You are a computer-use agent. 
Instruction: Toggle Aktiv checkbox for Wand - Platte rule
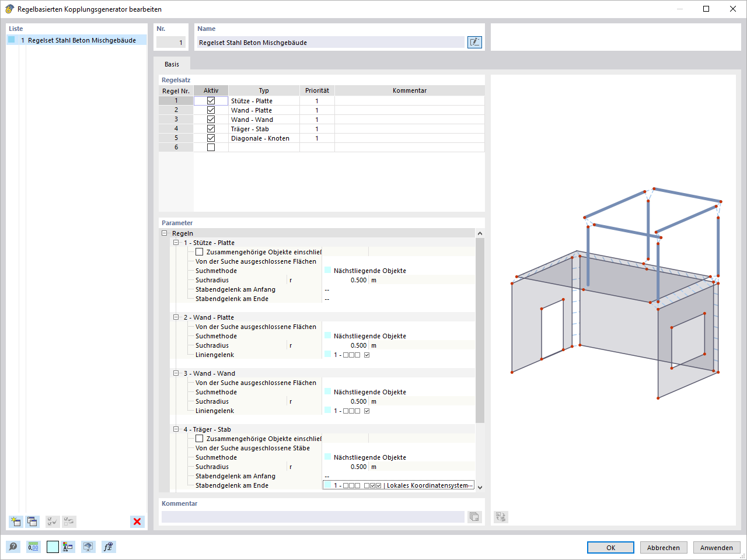pyautogui.click(x=211, y=110)
